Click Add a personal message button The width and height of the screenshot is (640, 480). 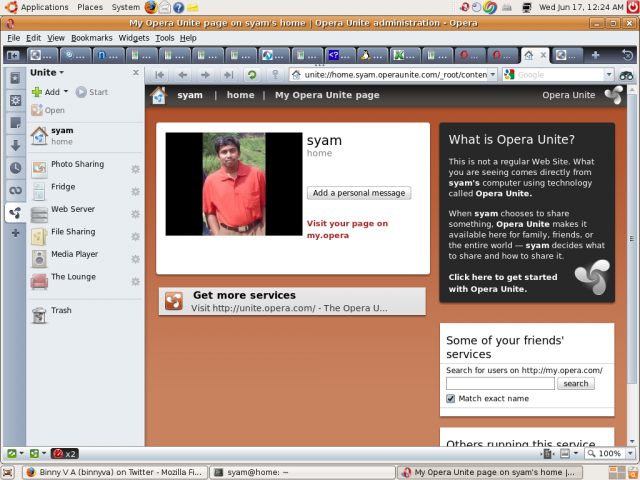(x=359, y=193)
